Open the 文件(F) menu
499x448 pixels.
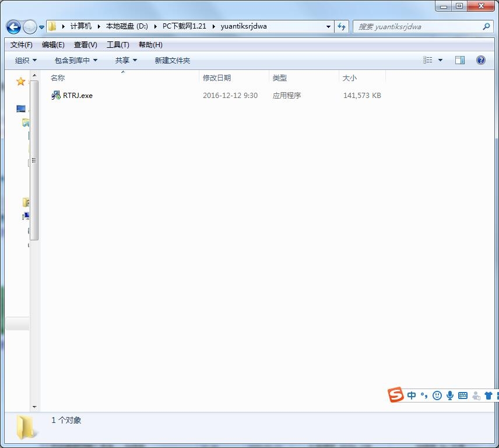pyautogui.click(x=22, y=45)
